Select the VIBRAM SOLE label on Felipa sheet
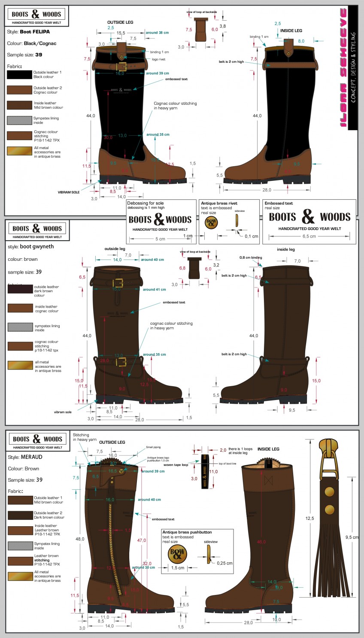 (x=69, y=192)
